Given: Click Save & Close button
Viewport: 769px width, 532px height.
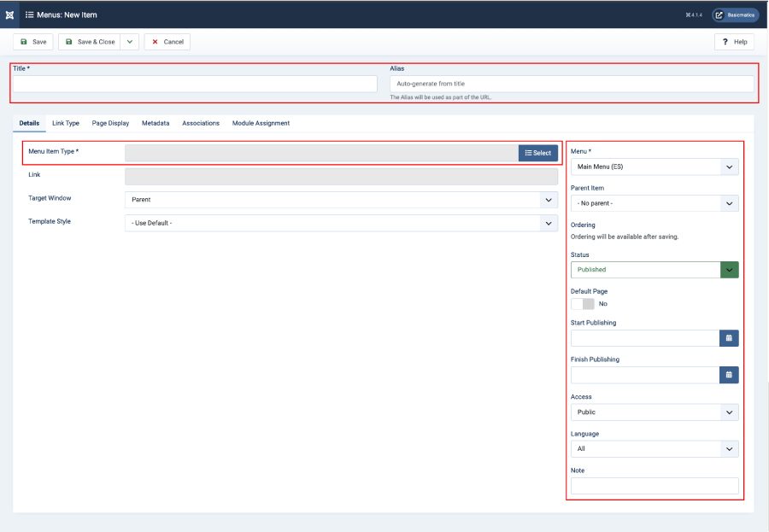Looking at the screenshot, I should pyautogui.click(x=90, y=42).
